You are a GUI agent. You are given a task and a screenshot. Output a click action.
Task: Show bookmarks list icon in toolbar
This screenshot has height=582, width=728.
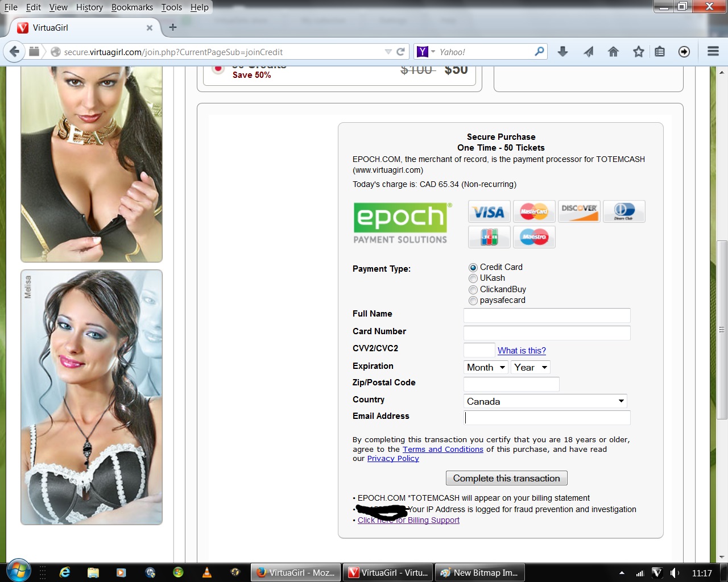660,52
